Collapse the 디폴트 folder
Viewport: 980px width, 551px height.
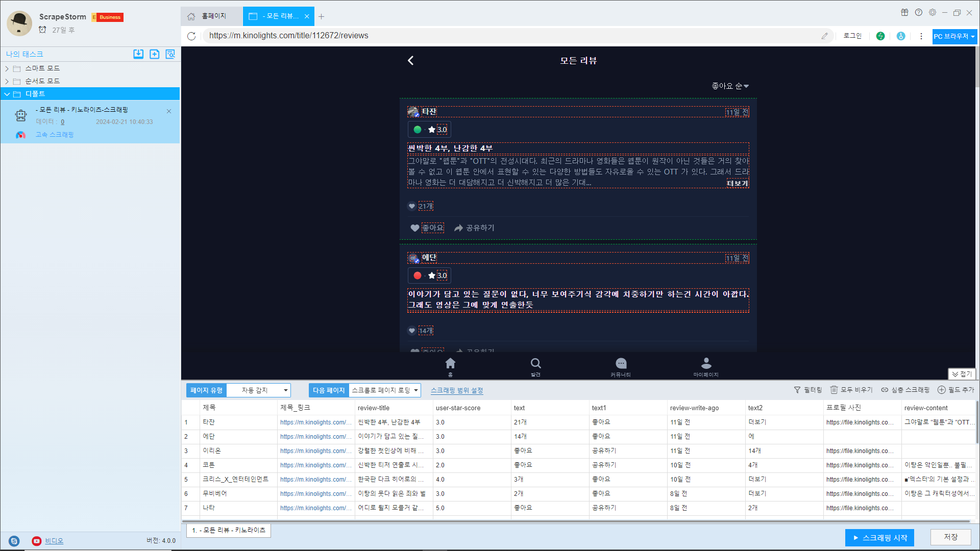click(7, 94)
